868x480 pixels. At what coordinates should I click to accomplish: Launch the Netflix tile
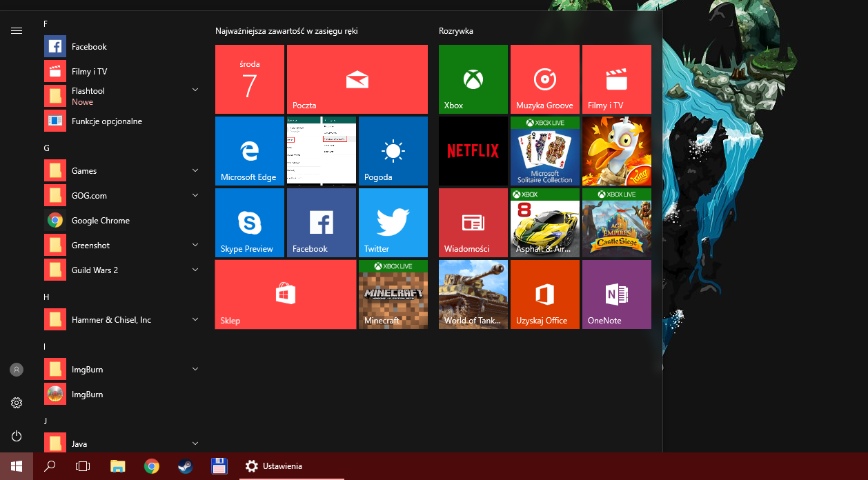473,151
